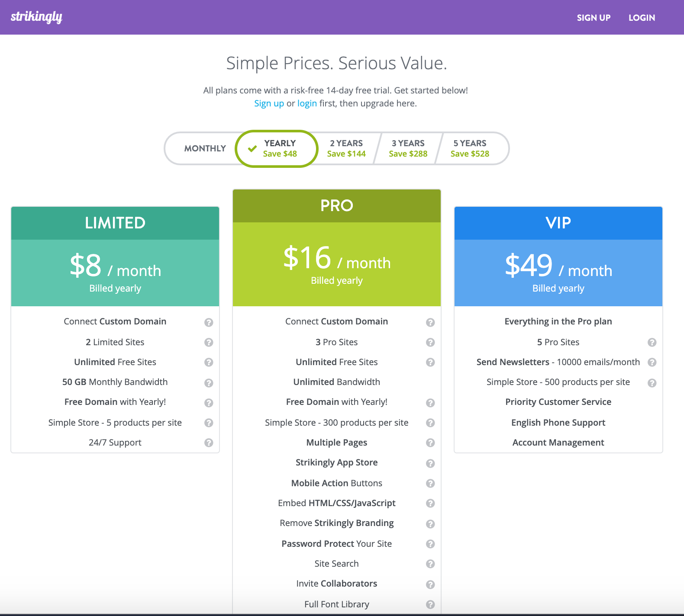Click the PRO plan $16 price panel
The height and width of the screenshot is (616, 684).
pos(337,264)
